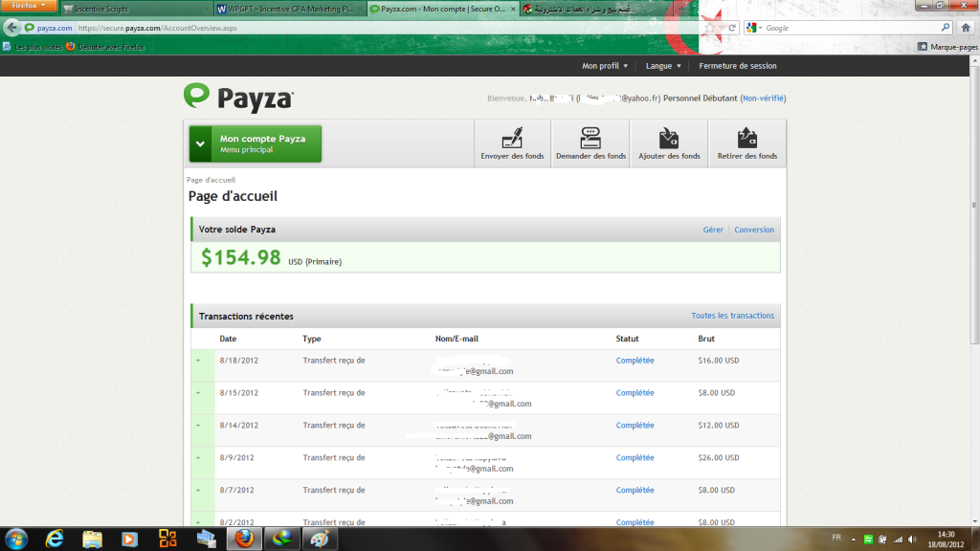
Task: Click Complétée status for 8/7/2012
Action: [635, 491]
